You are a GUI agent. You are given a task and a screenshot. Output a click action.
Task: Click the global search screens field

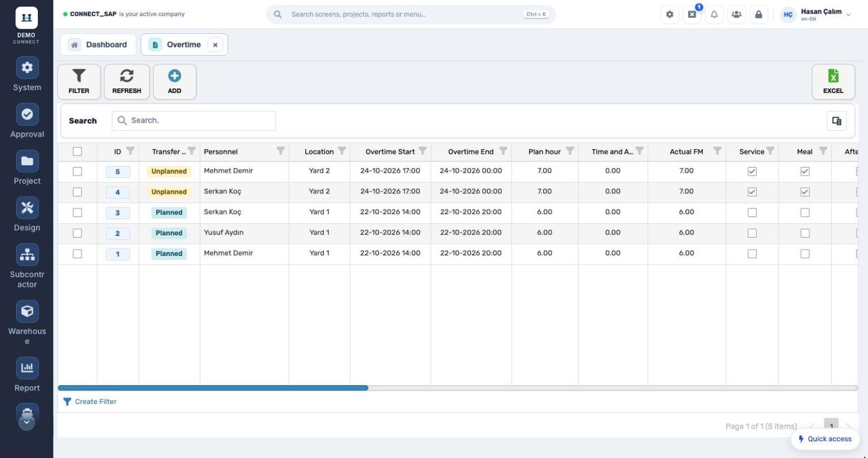click(x=411, y=14)
